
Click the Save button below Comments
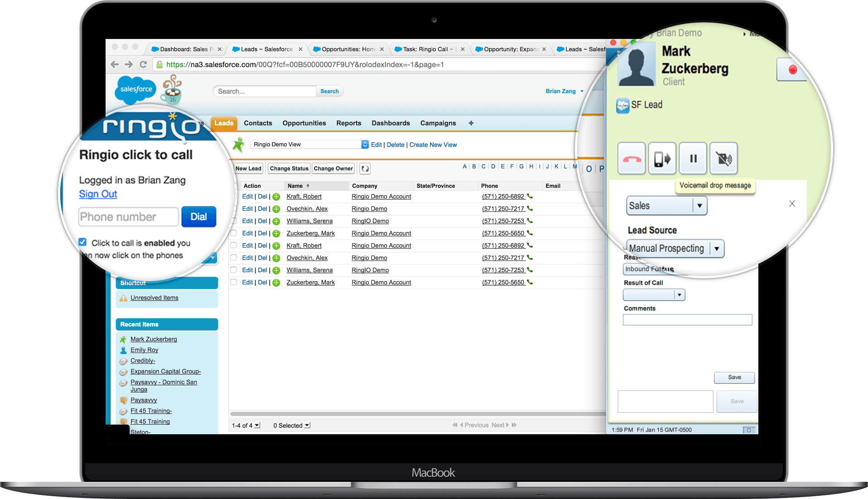(734, 378)
